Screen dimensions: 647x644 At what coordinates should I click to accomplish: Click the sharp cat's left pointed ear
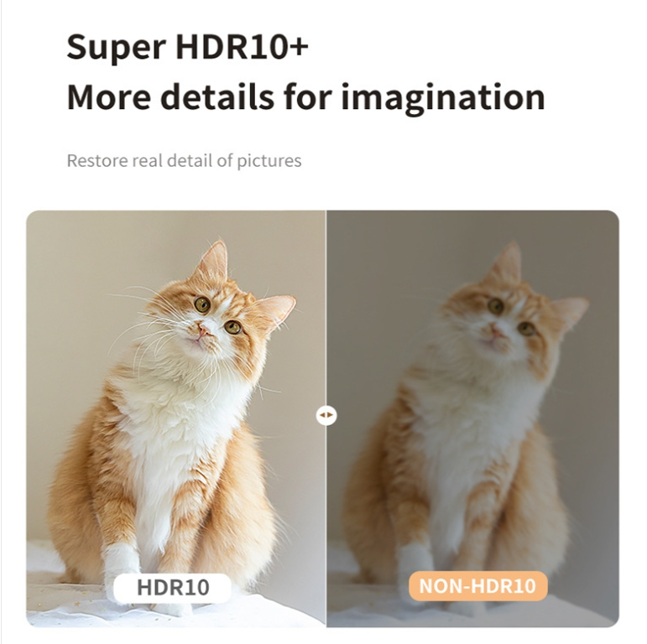214,262
